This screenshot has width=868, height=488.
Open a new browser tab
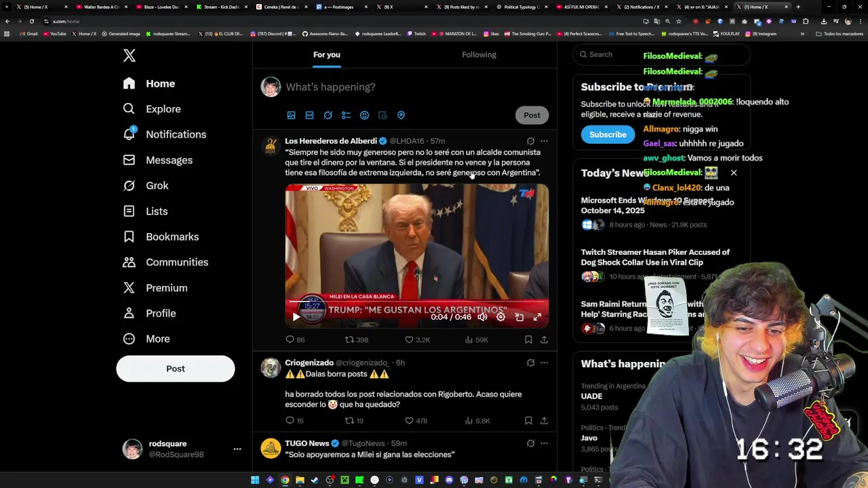(798, 7)
